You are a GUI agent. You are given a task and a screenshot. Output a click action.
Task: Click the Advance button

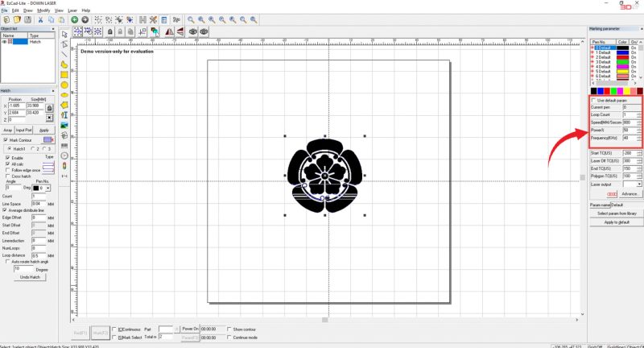pyautogui.click(x=630, y=194)
